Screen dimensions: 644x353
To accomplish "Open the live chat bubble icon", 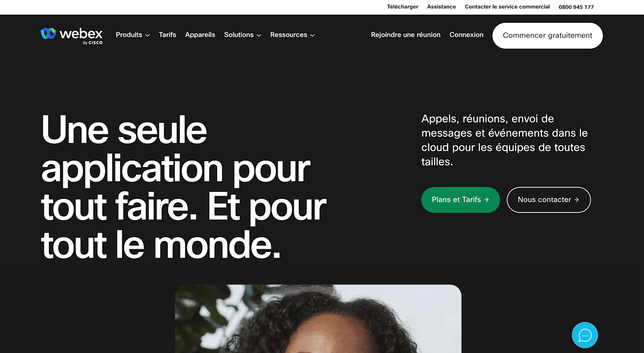I will [585, 335].
